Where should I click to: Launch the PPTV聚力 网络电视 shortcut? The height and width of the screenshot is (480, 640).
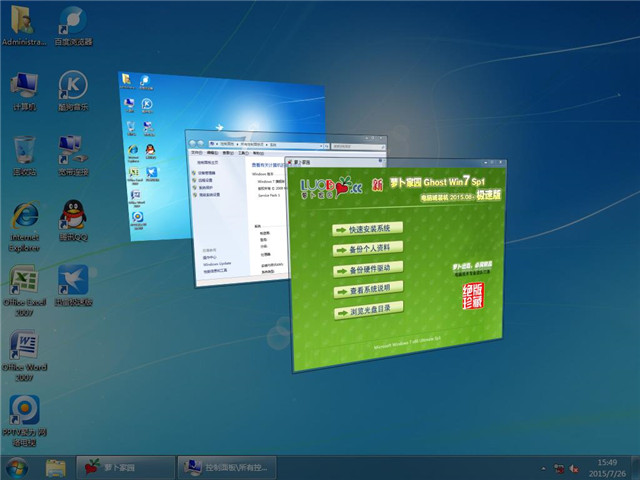pos(24,420)
